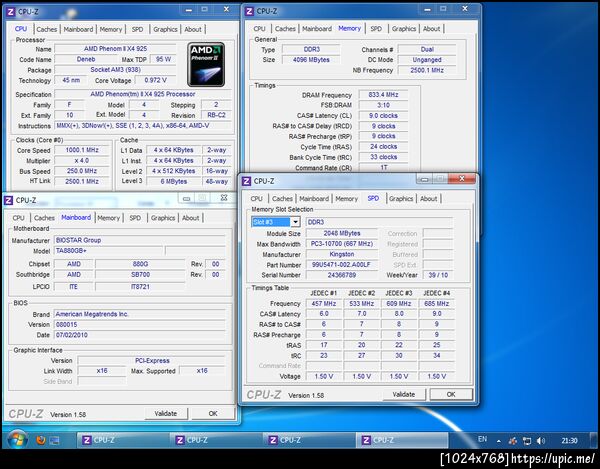Image resolution: width=600 pixels, height=469 pixels.
Task: Click CPU-Z icon in Mainboard window title
Action: [8, 200]
